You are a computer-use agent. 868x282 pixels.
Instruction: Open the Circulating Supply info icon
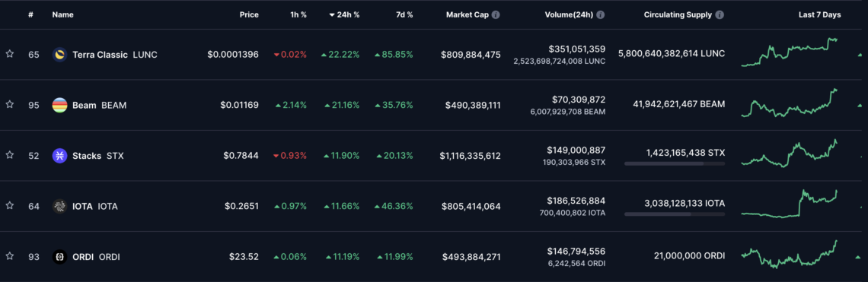(x=720, y=15)
